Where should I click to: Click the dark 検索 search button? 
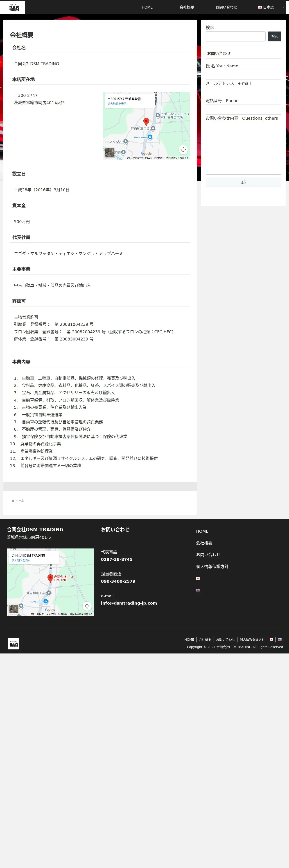(275, 36)
